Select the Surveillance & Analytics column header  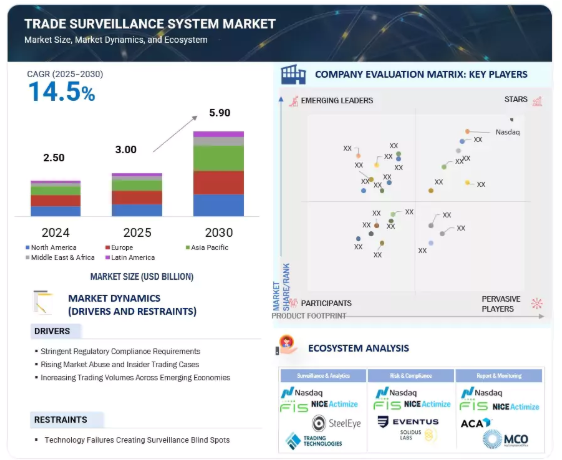tap(323, 375)
